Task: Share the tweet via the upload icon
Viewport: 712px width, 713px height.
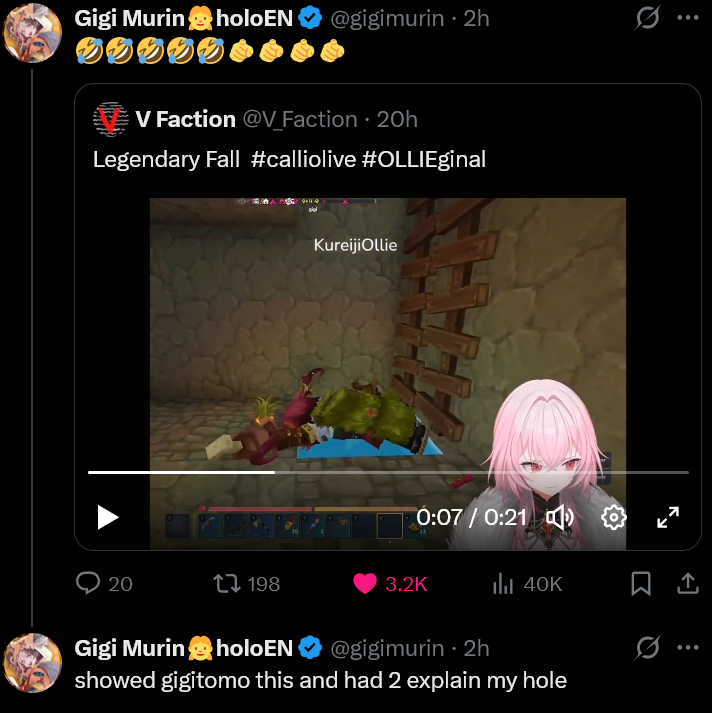Action: pyautogui.click(x=687, y=583)
